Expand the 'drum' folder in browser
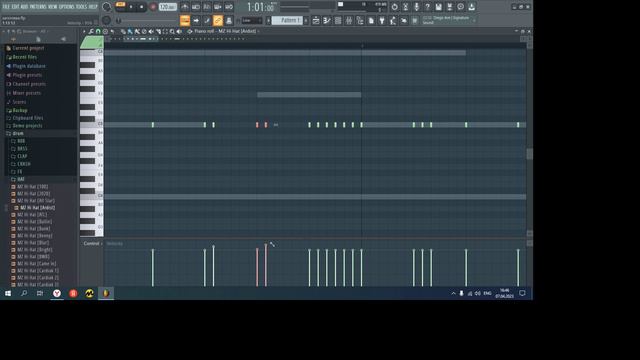Viewport: 640px width, 360px height. pos(18,133)
